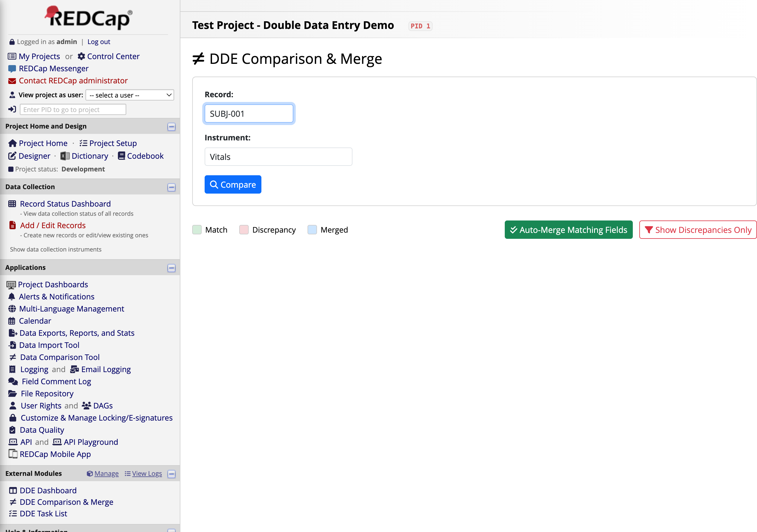Collapse the External Modules section

coord(172,474)
